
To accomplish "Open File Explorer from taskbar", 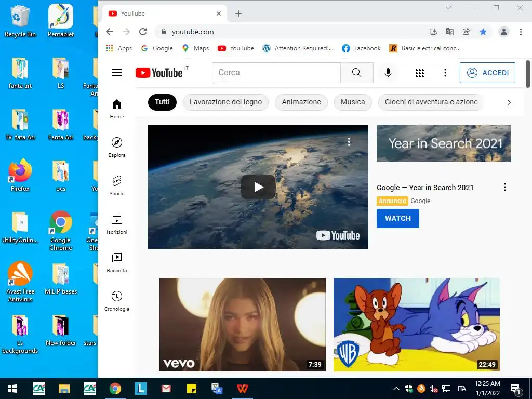I will coord(64,389).
